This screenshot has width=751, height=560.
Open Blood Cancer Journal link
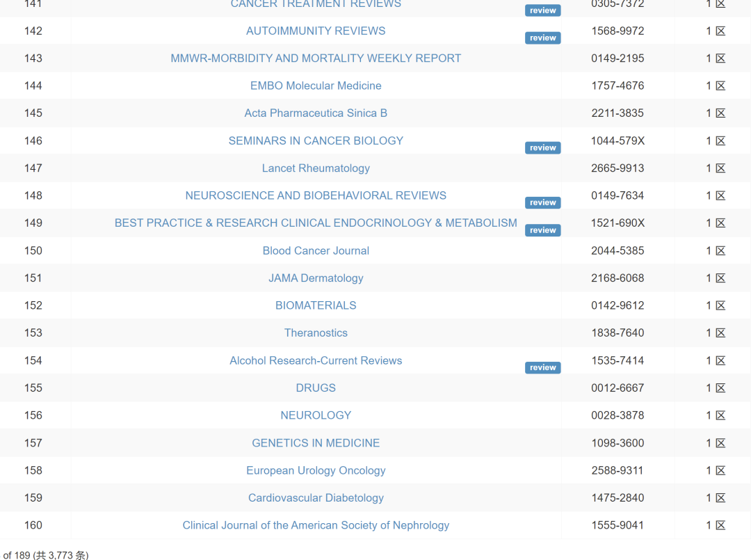tap(316, 250)
